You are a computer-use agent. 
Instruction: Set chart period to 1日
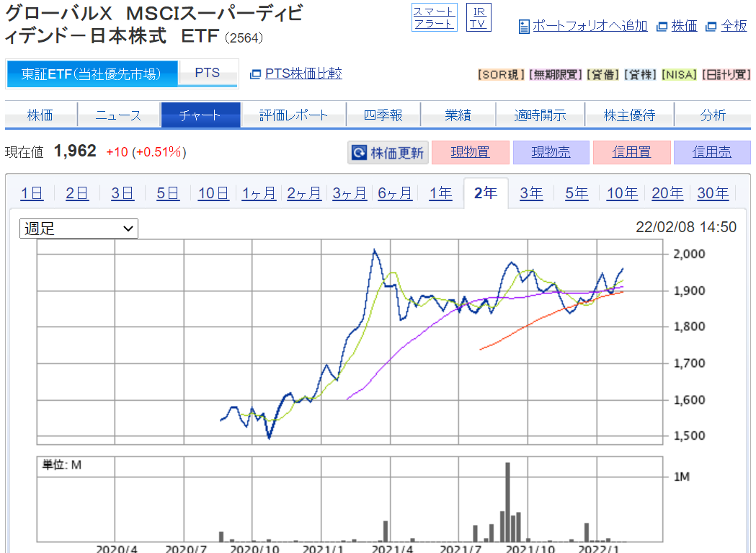32,193
